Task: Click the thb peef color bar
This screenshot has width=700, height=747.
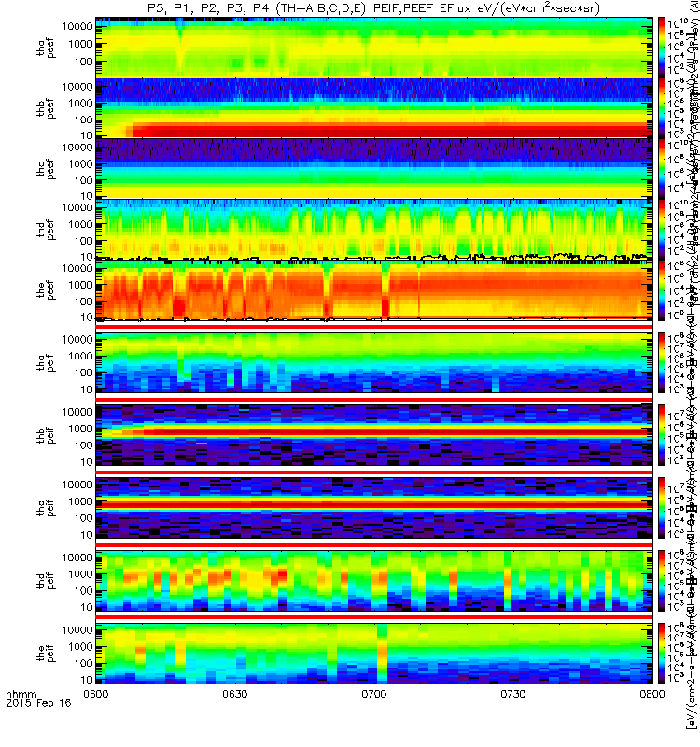Action: pos(662,107)
